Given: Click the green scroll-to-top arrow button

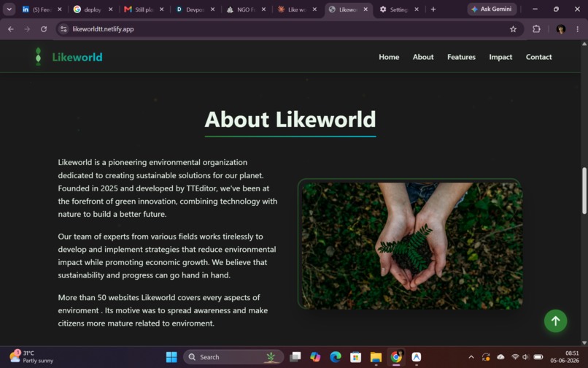Looking at the screenshot, I should (x=555, y=321).
